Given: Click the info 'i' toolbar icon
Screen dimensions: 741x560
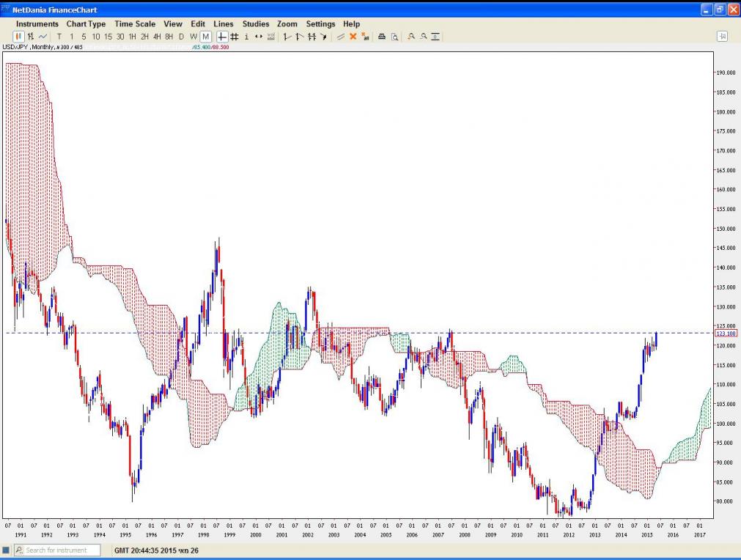Looking at the screenshot, I should tap(246, 37).
